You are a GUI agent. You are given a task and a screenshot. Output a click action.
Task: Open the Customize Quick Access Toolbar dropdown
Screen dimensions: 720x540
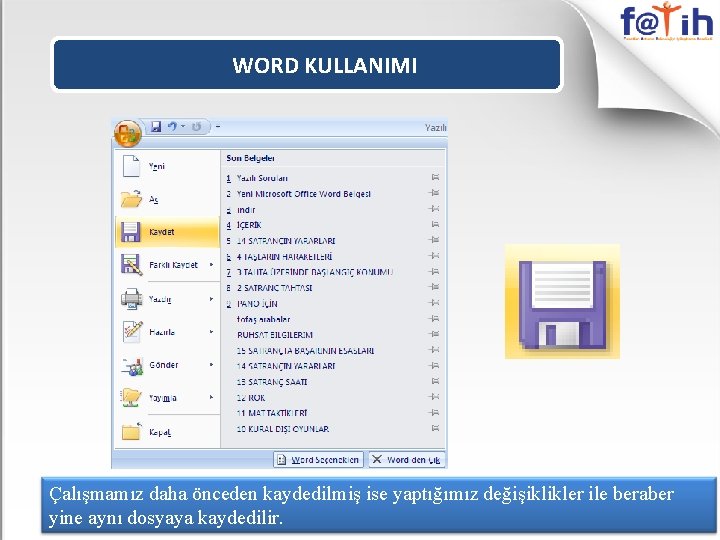[x=218, y=126]
